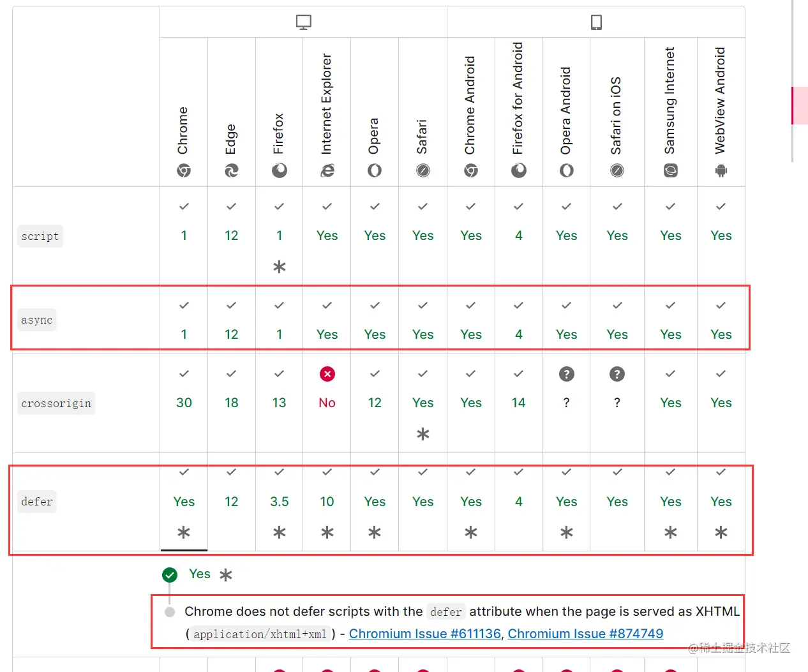Click the script Firefox for Android cell showing 4
808x672 pixels.
519,235
